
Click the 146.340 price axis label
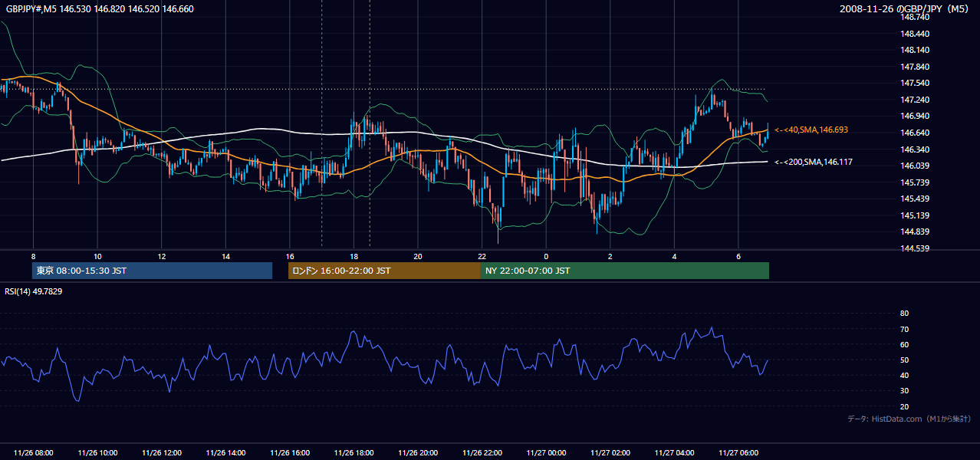[x=913, y=149]
